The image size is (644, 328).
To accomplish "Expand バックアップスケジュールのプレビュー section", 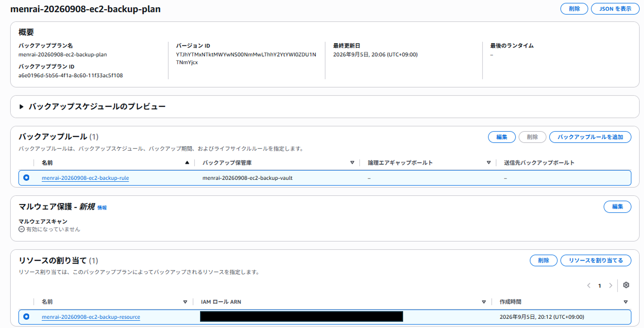I will pos(22,107).
